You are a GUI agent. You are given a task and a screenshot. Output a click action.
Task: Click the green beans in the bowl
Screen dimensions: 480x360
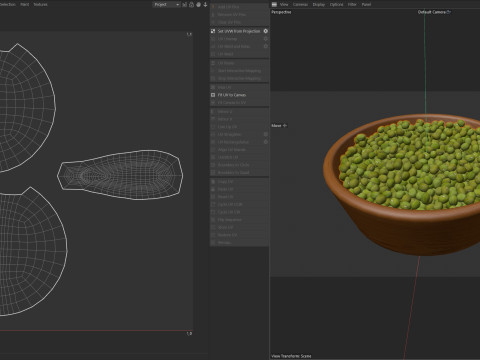pos(412,167)
